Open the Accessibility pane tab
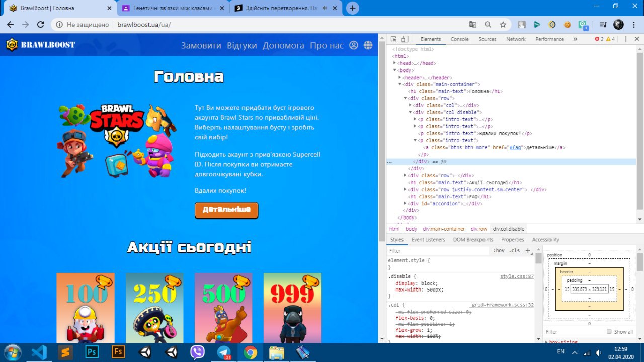This screenshot has height=362, width=644. point(545,240)
